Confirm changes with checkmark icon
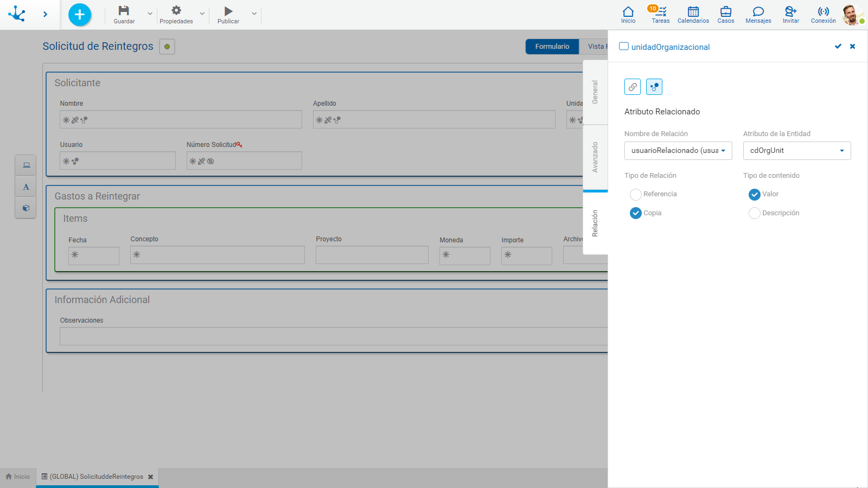This screenshot has height=488, width=868. click(x=838, y=47)
